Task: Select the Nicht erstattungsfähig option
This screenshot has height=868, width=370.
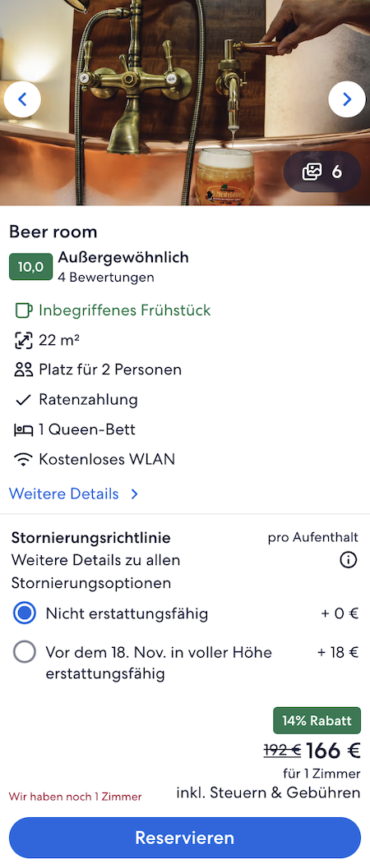Action: (x=185, y=613)
